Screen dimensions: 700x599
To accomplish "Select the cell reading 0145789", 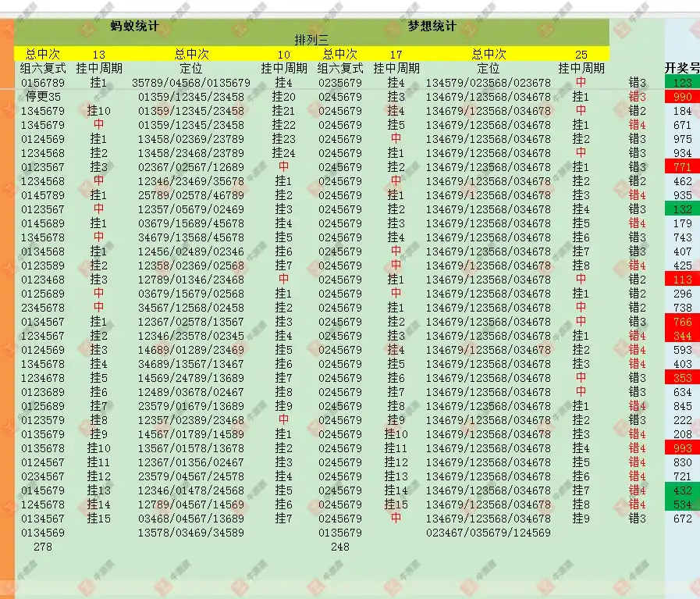I will coord(43,195).
